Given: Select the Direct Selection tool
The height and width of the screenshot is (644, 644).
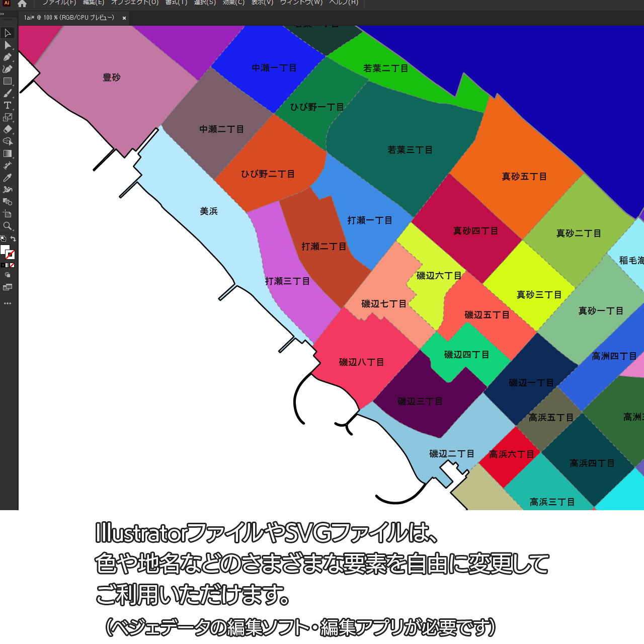Looking at the screenshot, I should [x=8, y=45].
